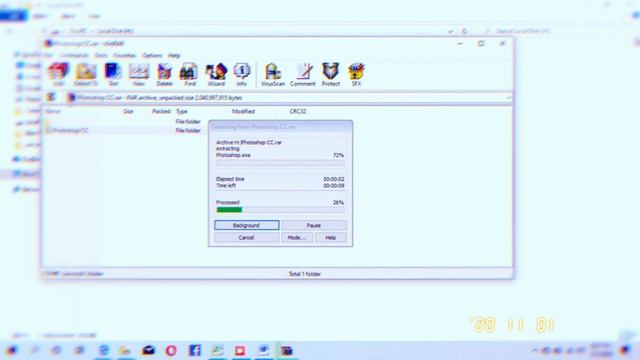
Task: Select the Photoshop CC folder row
Action: 124,131
